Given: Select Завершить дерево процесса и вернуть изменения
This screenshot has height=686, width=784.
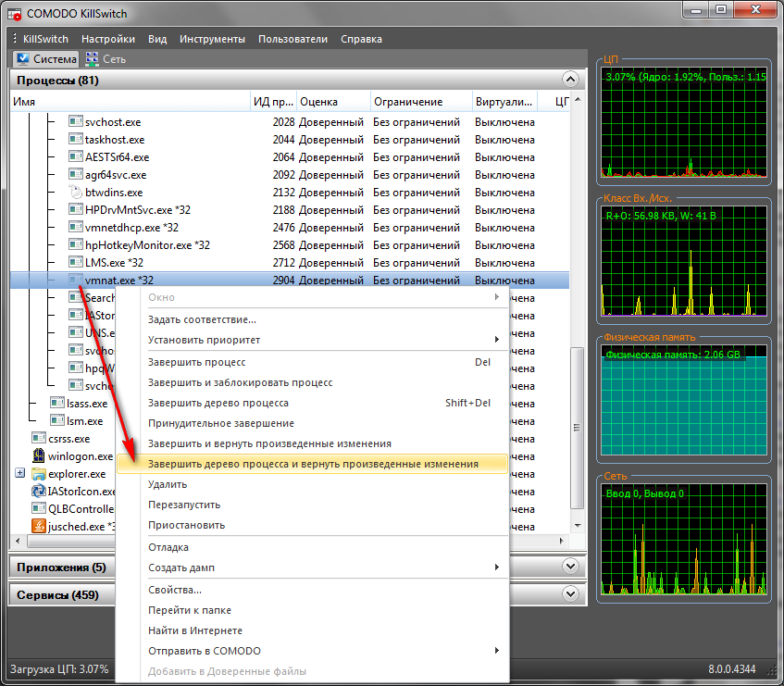Looking at the screenshot, I should pyautogui.click(x=313, y=464).
